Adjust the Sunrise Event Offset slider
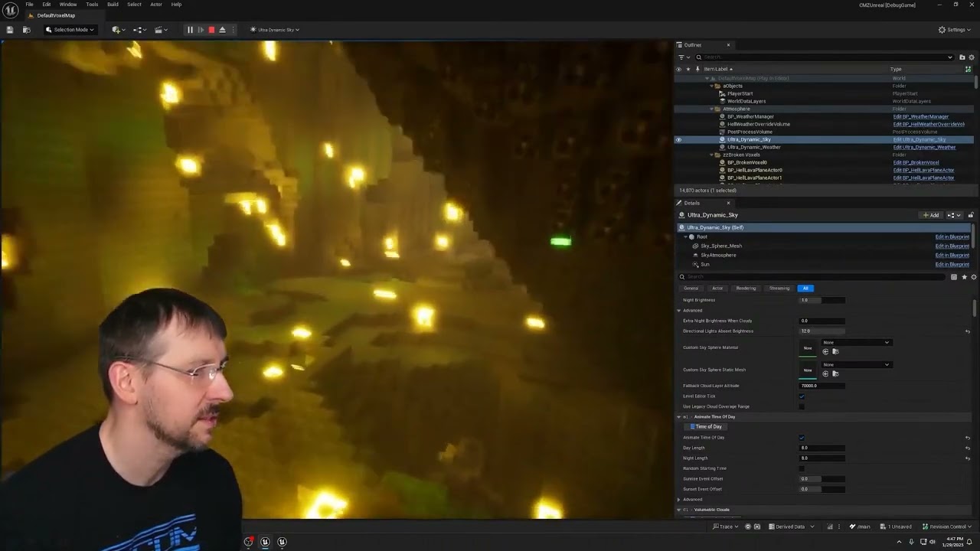 (x=822, y=479)
